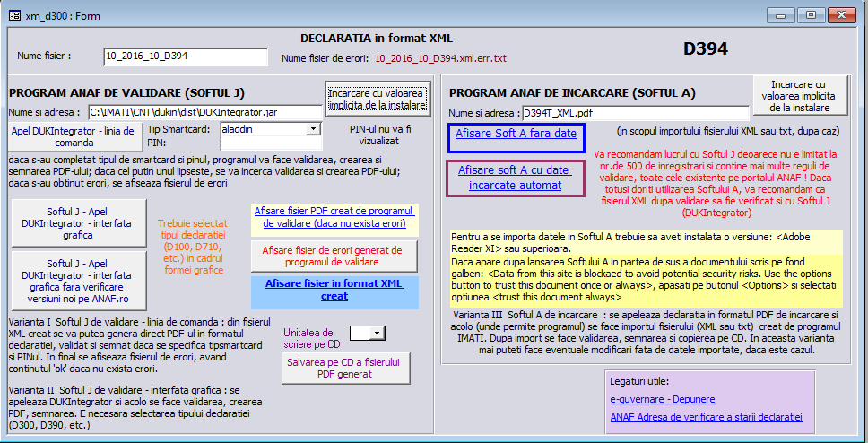Open ANAF Adresa de verificare a starii link

click(x=706, y=418)
